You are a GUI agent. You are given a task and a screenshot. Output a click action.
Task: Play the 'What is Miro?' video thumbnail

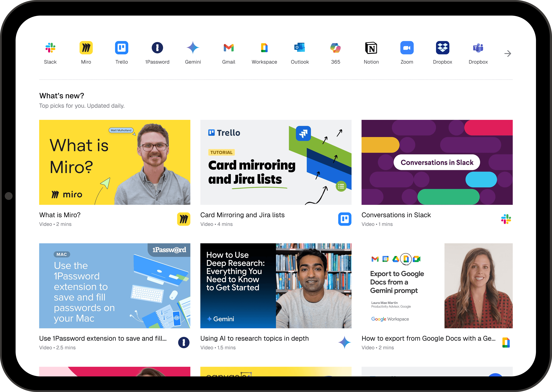[x=115, y=162]
